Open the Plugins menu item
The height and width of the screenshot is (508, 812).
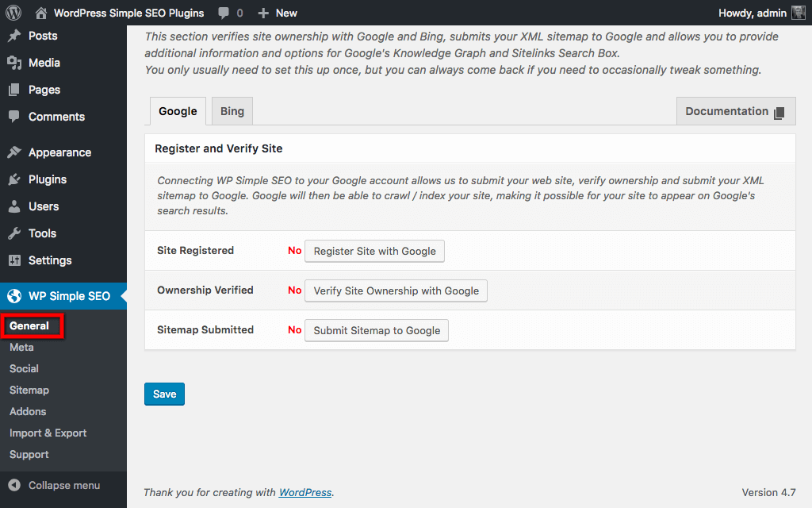coord(48,179)
